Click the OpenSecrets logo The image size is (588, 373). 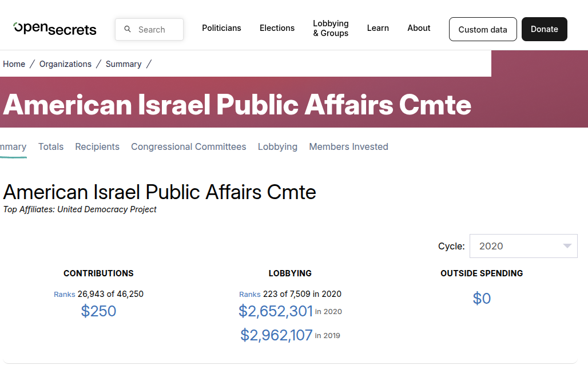click(55, 29)
